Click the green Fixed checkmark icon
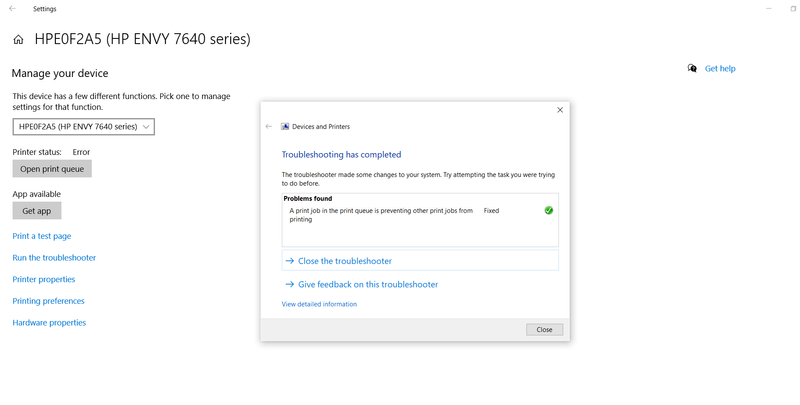 (549, 211)
